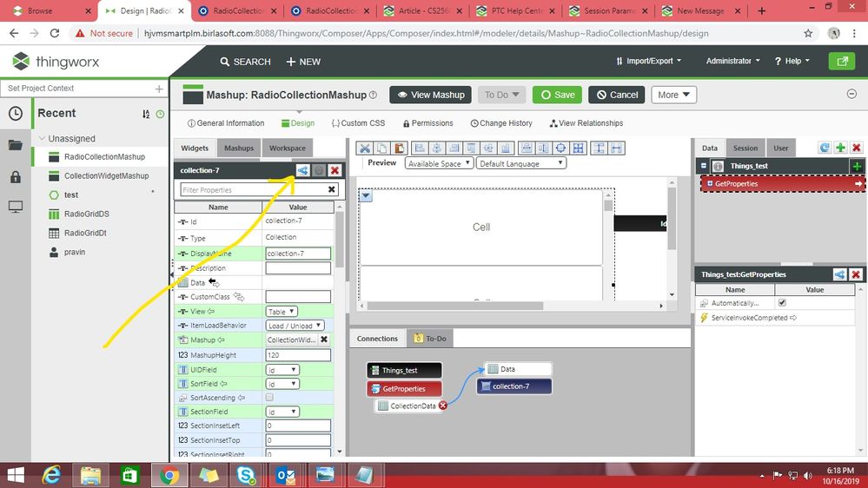The height and width of the screenshot is (488, 868).
Task: Open Skype from the Windows taskbar
Action: click(x=246, y=475)
